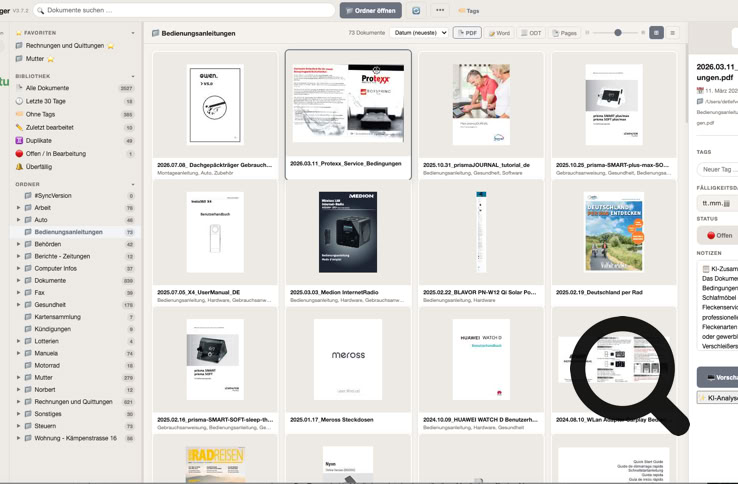Image resolution: width=738 pixels, height=484 pixels.
Task: Toggle Pages file type filter
Action: coord(564,32)
